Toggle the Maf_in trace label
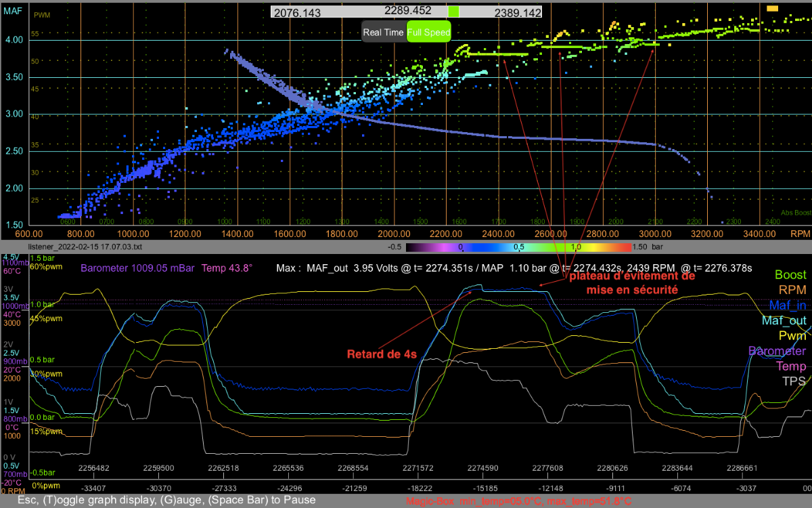The height and width of the screenshot is (508, 812). [x=788, y=305]
